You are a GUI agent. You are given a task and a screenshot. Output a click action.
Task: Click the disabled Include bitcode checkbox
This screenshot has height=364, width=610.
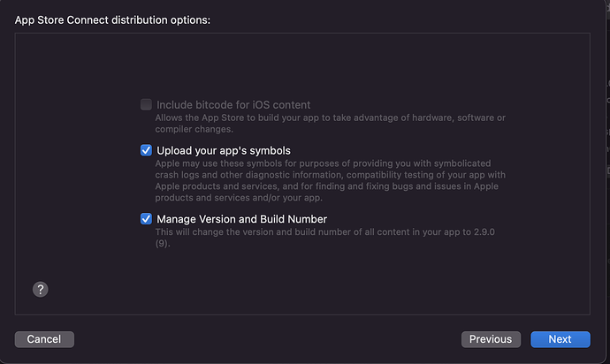[146, 104]
